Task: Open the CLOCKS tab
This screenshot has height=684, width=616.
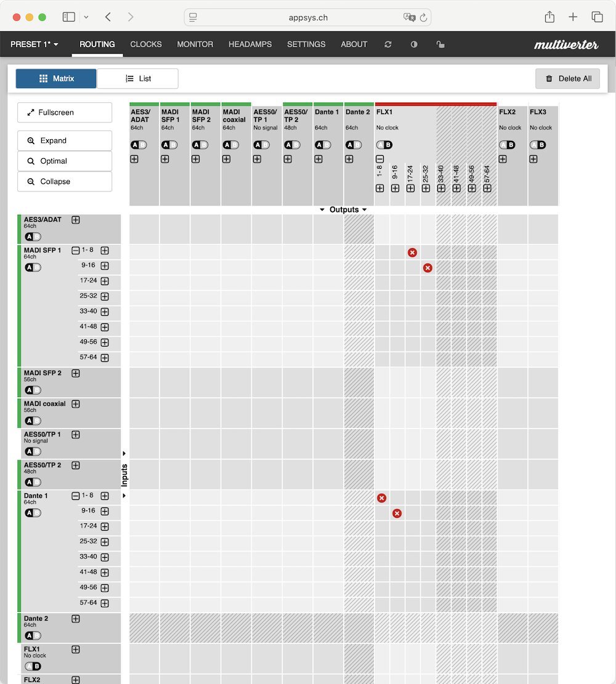Action: [146, 44]
